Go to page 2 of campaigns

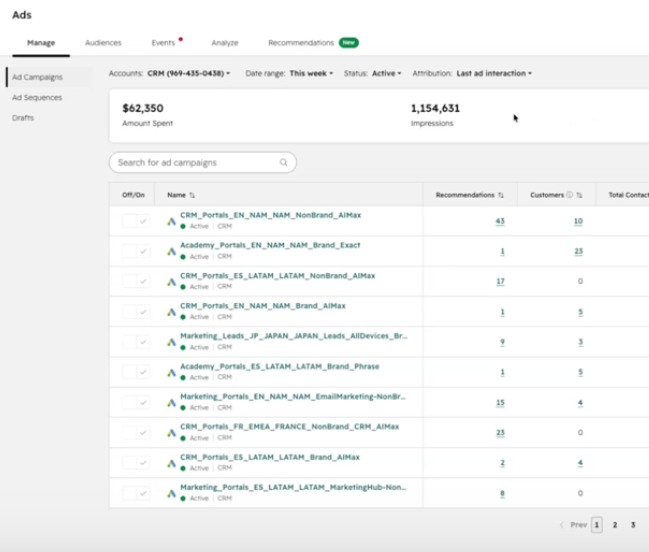pyautogui.click(x=615, y=525)
